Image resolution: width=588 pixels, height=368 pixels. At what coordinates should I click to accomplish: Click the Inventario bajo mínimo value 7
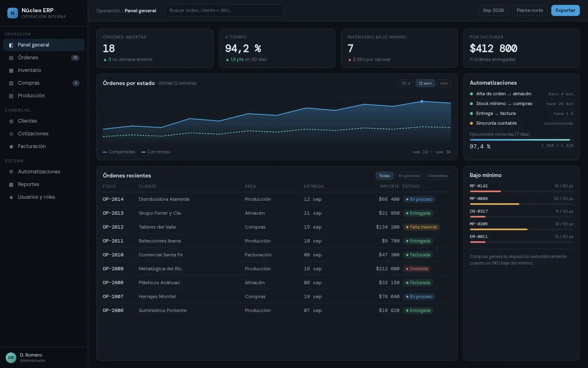[350, 49]
